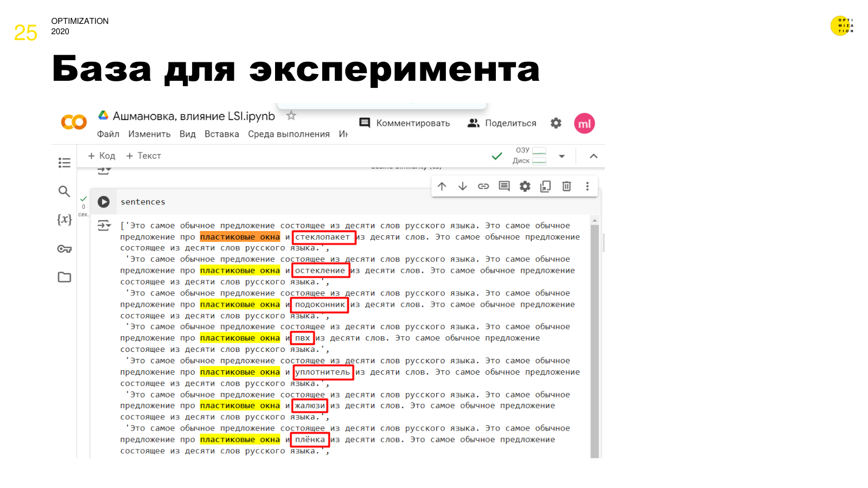This screenshot has width=868, height=488.
Task: Add a comment to the cell icon
Action: click(504, 187)
